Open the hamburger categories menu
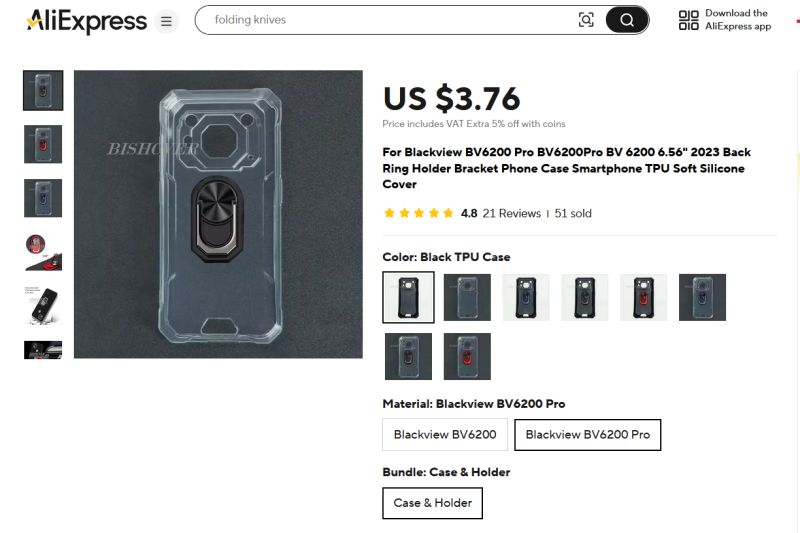The width and height of the screenshot is (800, 533). (x=166, y=21)
